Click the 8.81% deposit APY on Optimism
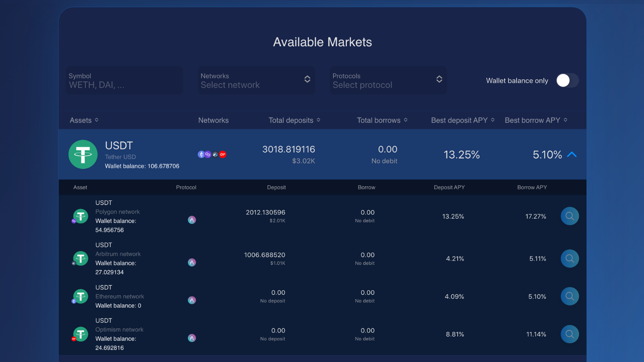Image resolution: width=644 pixels, height=362 pixels. [x=455, y=334]
